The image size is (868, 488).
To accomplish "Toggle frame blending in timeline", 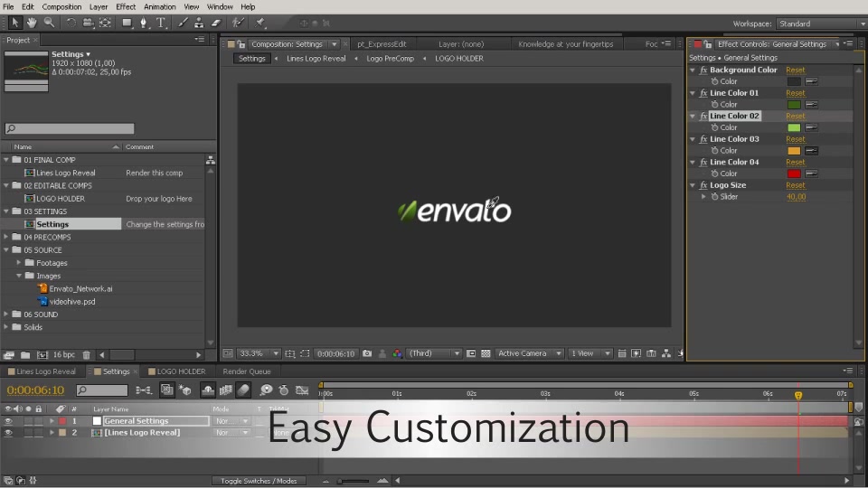I will click(226, 390).
